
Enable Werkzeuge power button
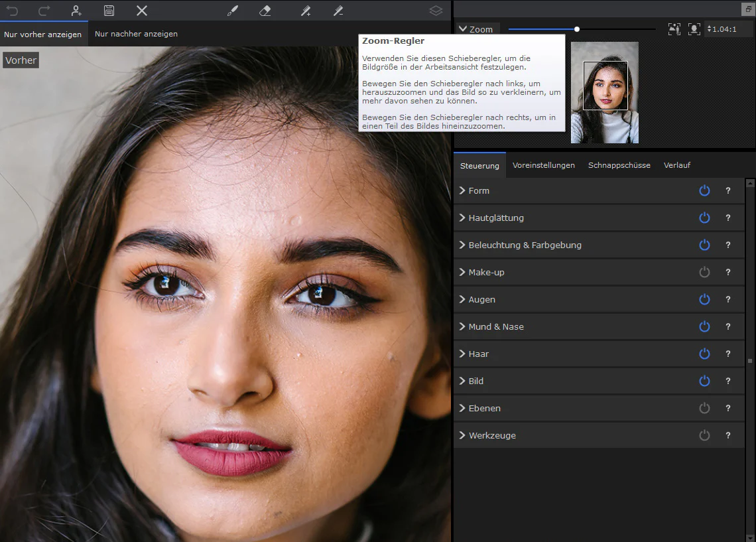[704, 435]
